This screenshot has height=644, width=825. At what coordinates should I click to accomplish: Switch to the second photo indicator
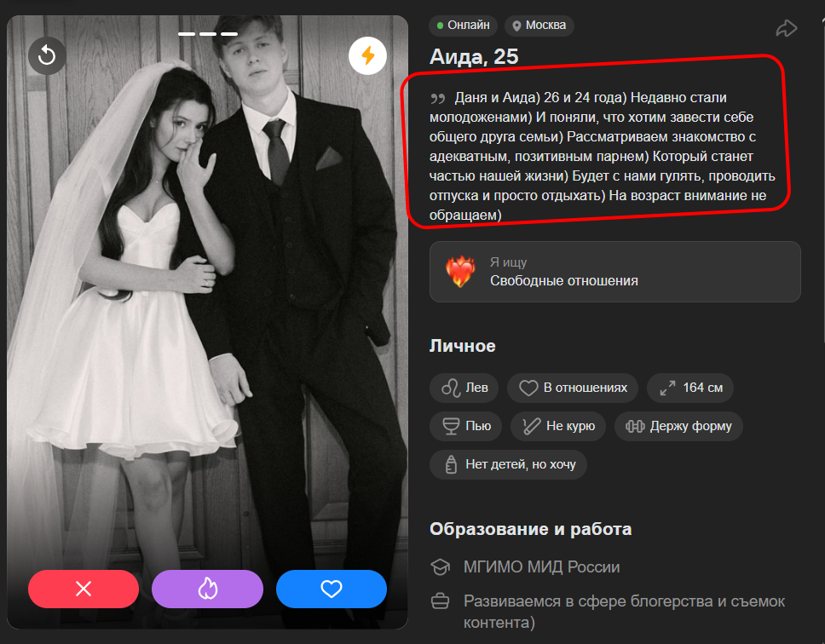click(x=208, y=33)
